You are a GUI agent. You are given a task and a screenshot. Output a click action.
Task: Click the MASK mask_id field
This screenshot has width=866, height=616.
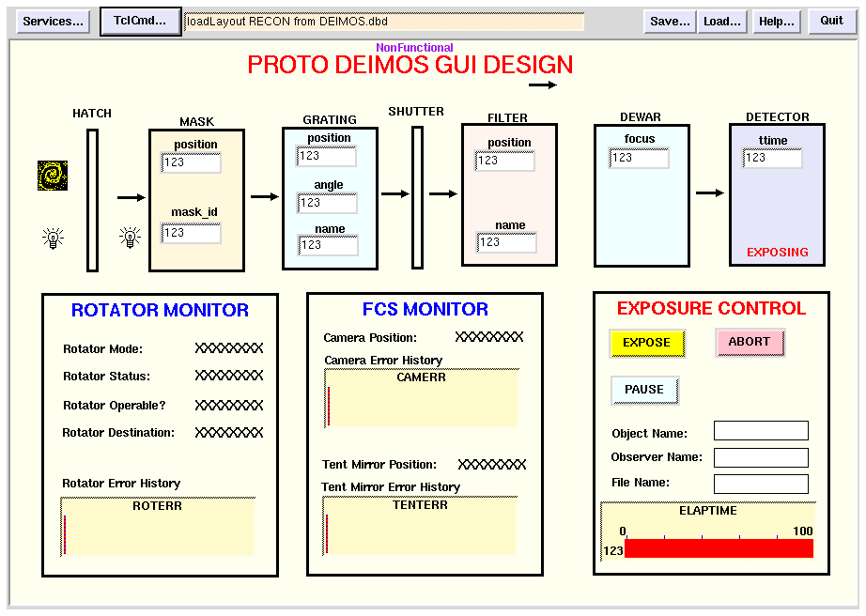192,233
